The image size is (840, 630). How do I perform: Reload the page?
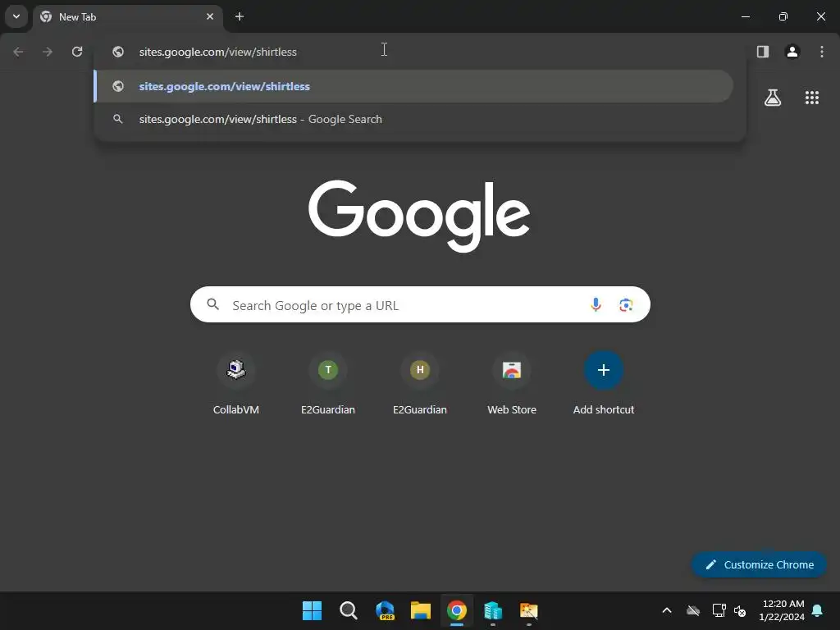[77, 52]
